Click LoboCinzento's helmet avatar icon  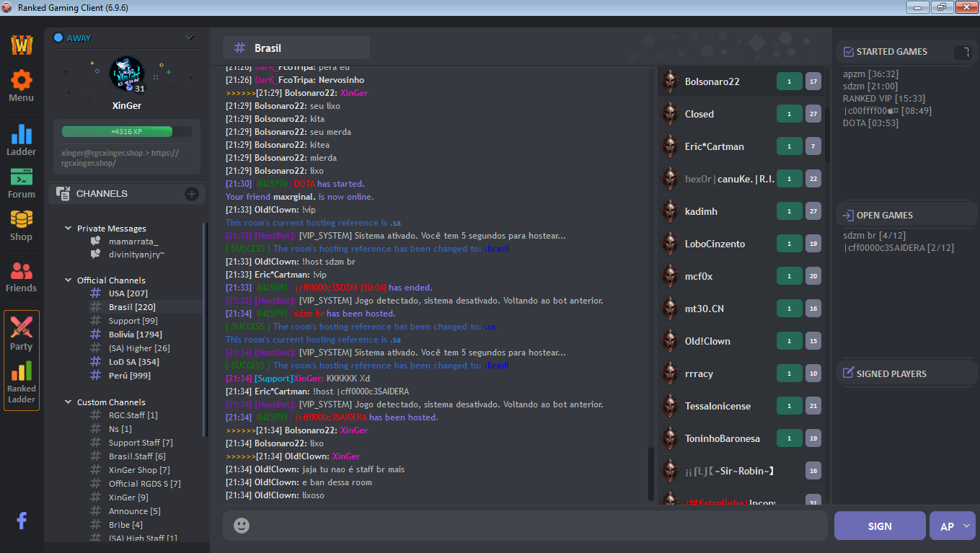[670, 244]
